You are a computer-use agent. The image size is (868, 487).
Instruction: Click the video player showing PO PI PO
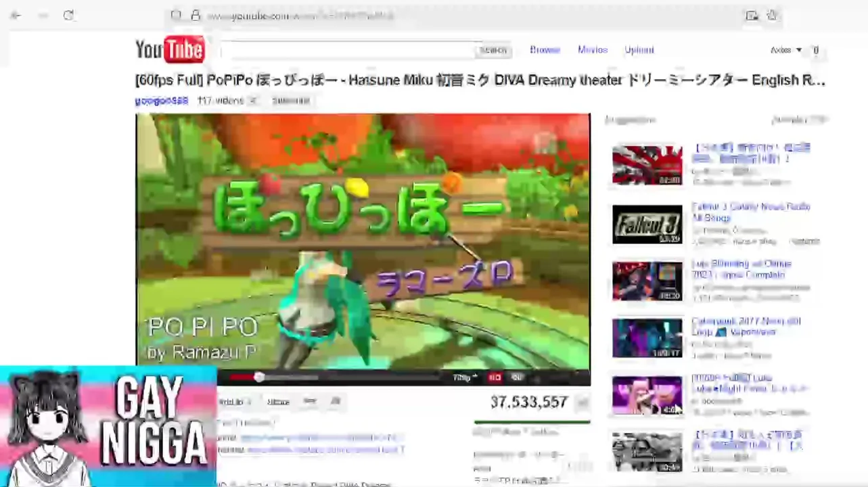pos(363,241)
